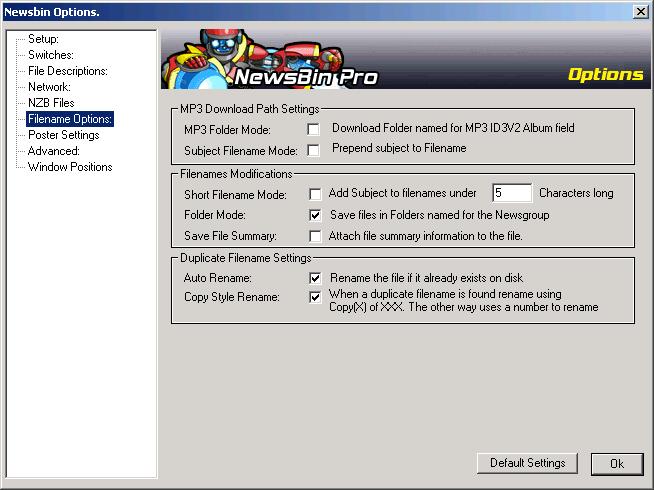Select NZB Files in the tree
The width and height of the screenshot is (654, 490).
point(51,103)
